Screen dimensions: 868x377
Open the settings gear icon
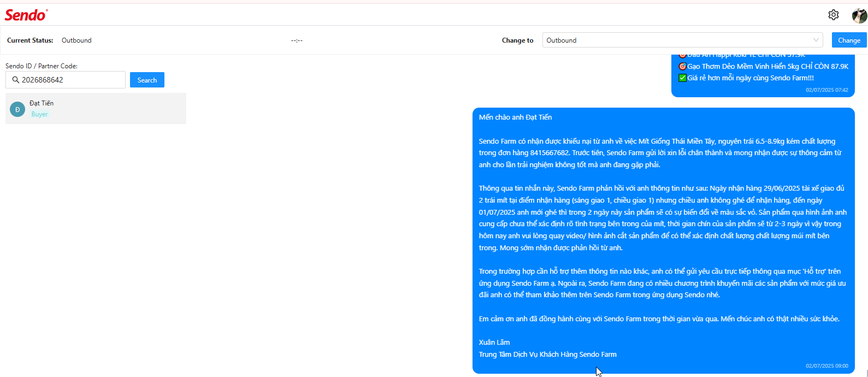click(x=833, y=15)
